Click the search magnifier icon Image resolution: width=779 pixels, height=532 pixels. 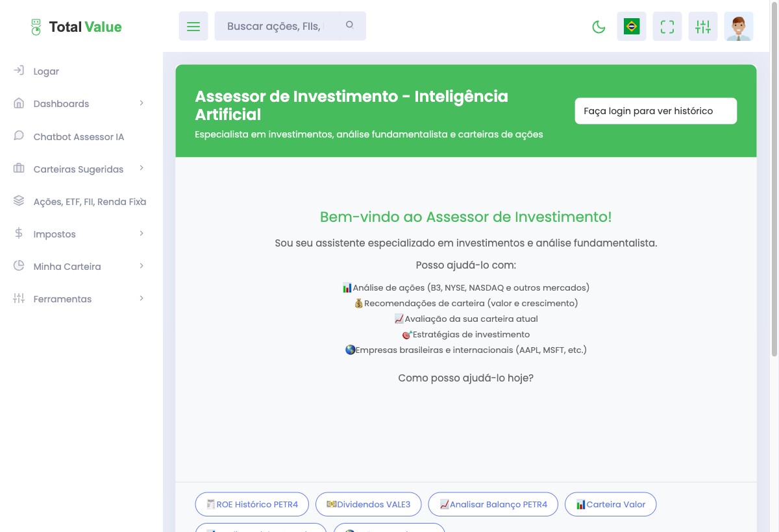350,25
